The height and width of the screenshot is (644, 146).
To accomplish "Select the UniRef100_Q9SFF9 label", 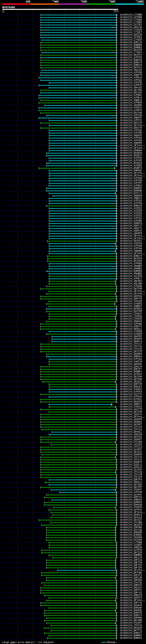I will pyautogui.click(x=131, y=598).
